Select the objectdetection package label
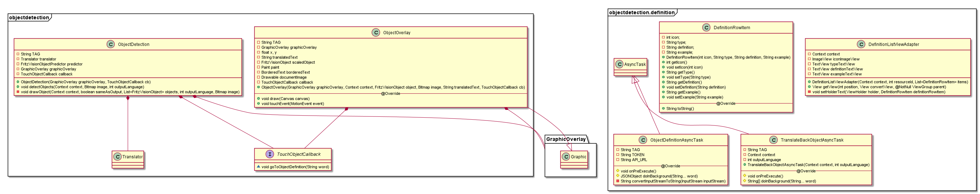This screenshot has height=194, width=980. tap(29, 18)
